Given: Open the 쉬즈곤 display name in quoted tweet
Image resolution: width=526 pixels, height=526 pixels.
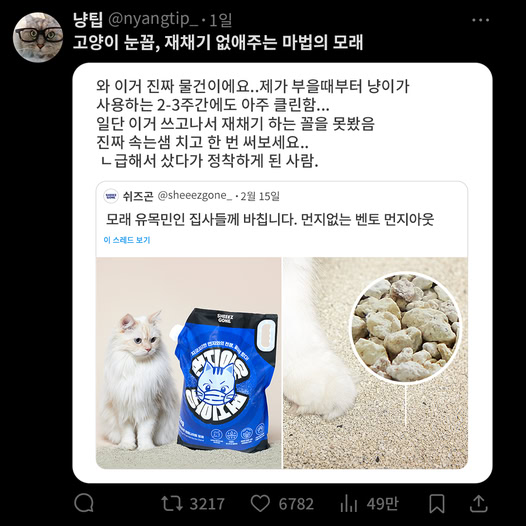Looking at the screenshot, I should (138, 196).
